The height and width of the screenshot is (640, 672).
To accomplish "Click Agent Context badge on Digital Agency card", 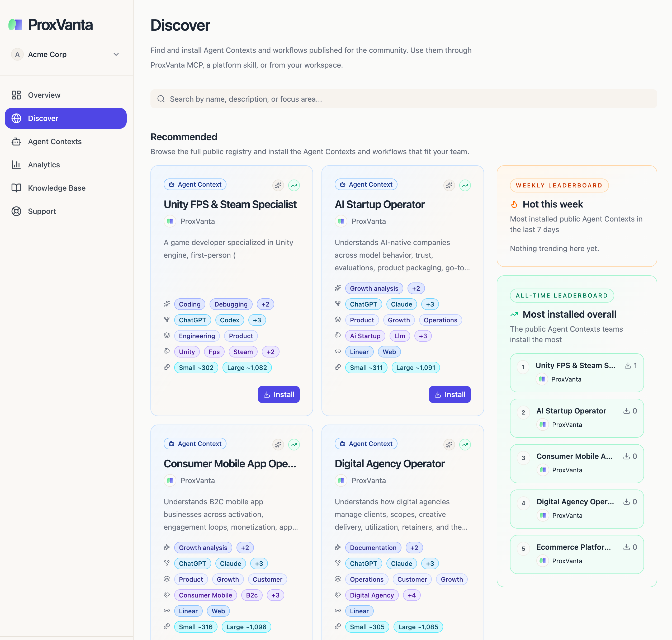I will [366, 444].
